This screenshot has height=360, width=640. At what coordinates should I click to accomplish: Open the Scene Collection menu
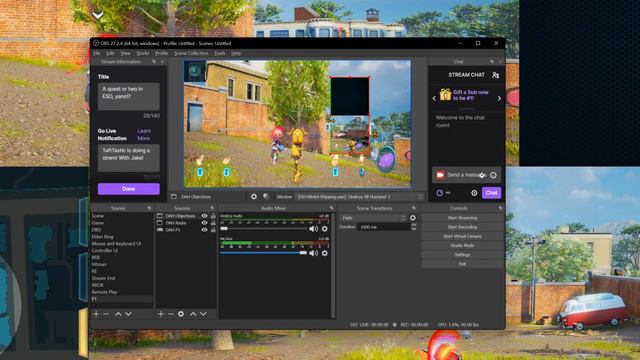click(191, 53)
